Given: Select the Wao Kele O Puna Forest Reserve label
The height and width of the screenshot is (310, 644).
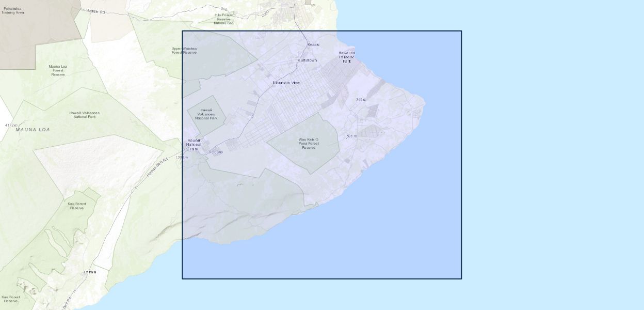Looking at the screenshot, I should [x=309, y=144].
